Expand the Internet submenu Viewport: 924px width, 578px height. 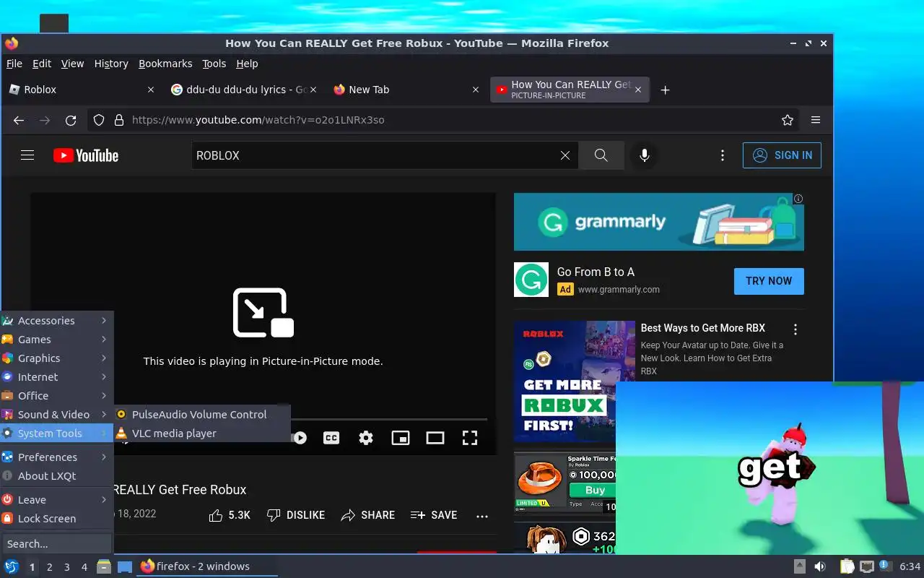[56, 377]
